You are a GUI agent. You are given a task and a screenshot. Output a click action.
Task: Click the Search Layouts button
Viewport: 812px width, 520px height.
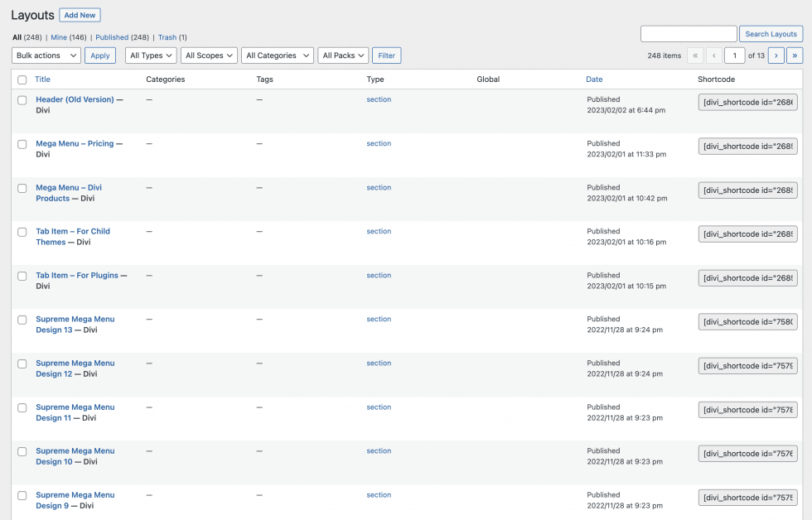tap(771, 33)
